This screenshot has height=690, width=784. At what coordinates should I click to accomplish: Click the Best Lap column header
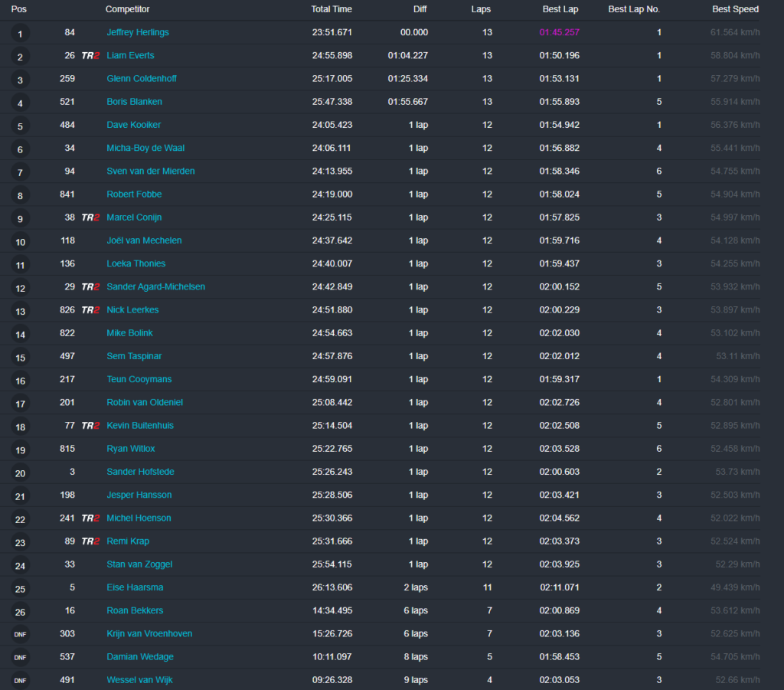point(560,9)
